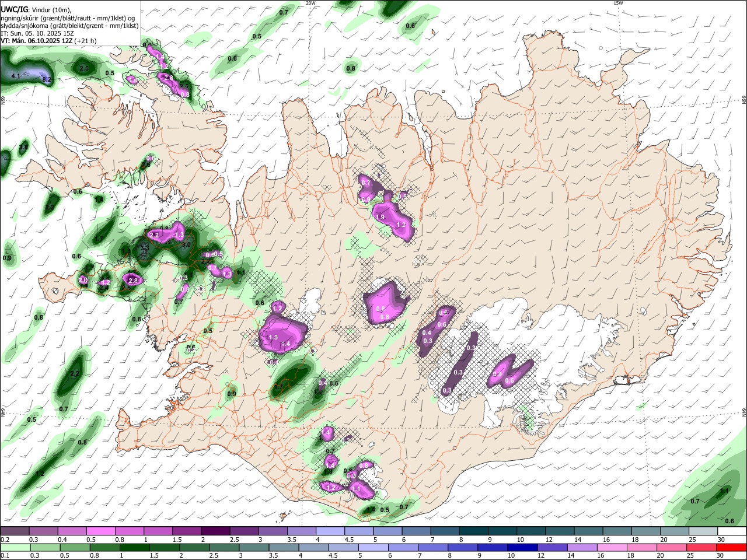Select the 'VT: Mán. 06.10.2025 12Z' valid time
This screenshot has height=560, width=747.
coord(37,41)
